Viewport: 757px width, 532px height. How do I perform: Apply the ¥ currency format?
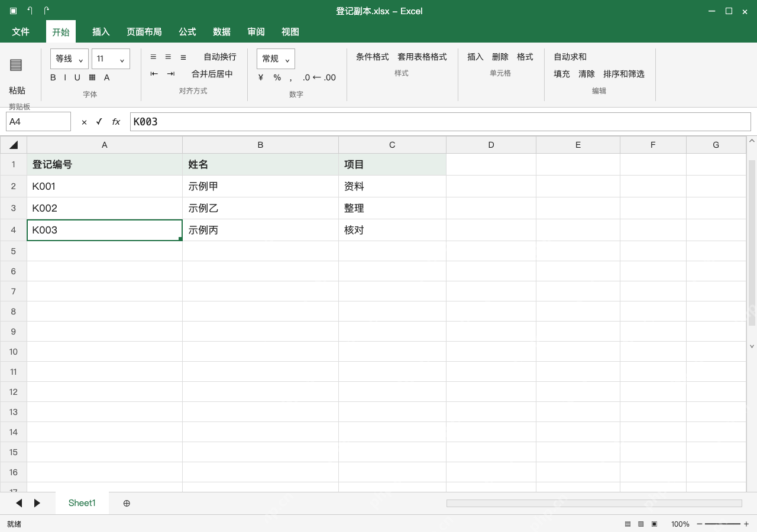tap(261, 77)
